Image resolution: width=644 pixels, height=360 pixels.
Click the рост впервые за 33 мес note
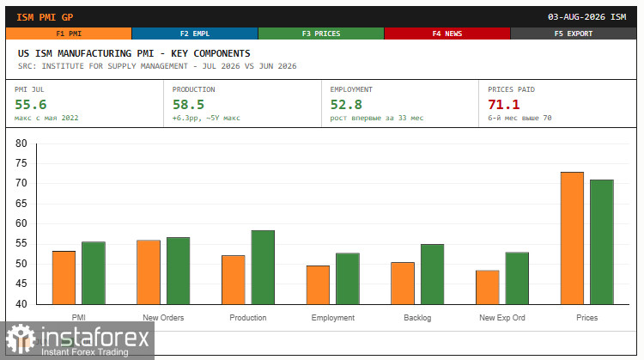(377, 118)
